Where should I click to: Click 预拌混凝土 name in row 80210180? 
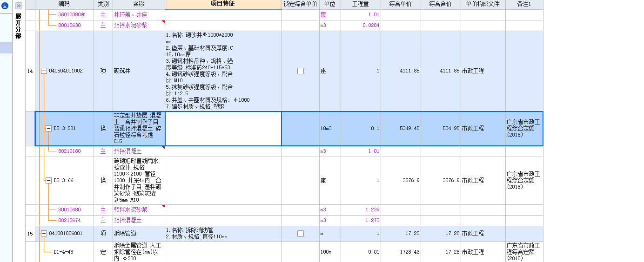pyautogui.click(x=128, y=151)
